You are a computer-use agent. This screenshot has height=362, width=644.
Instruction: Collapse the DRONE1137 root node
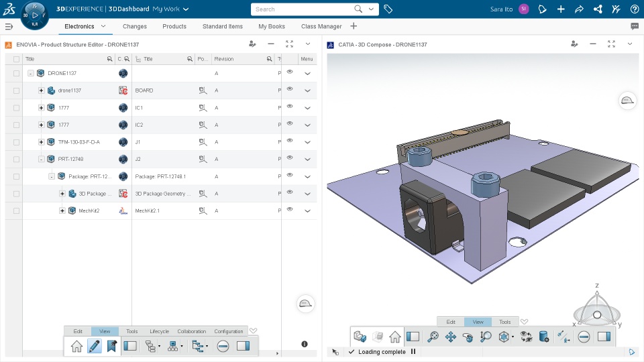(30, 73)
